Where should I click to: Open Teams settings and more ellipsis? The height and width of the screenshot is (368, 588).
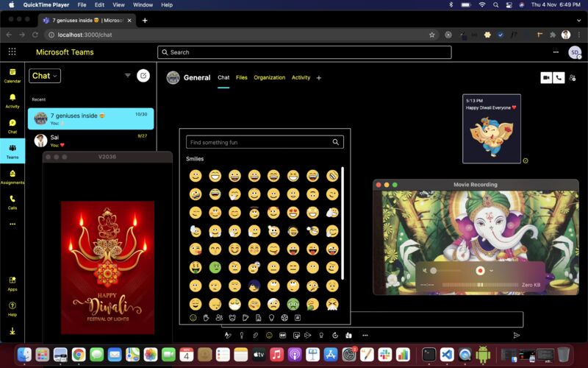(556, 52)
